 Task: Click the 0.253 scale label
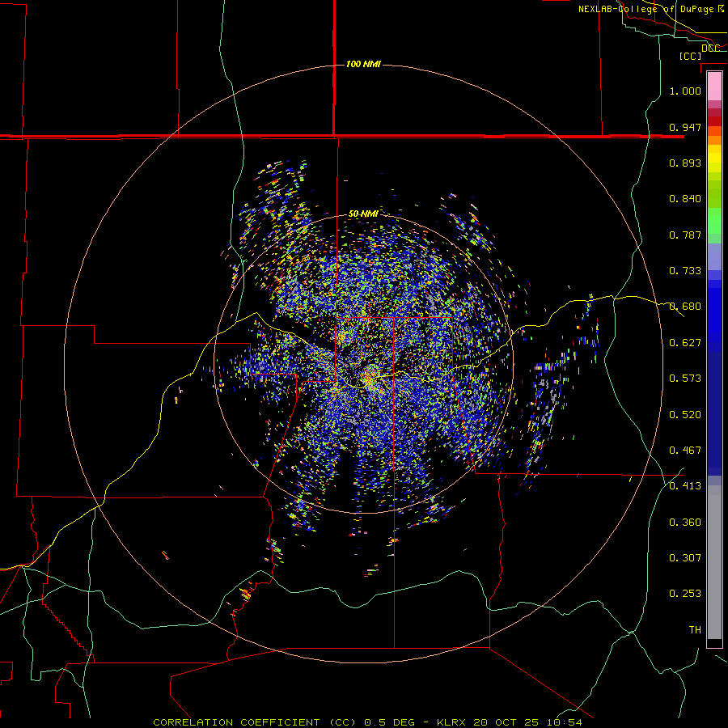pos(685,594)
